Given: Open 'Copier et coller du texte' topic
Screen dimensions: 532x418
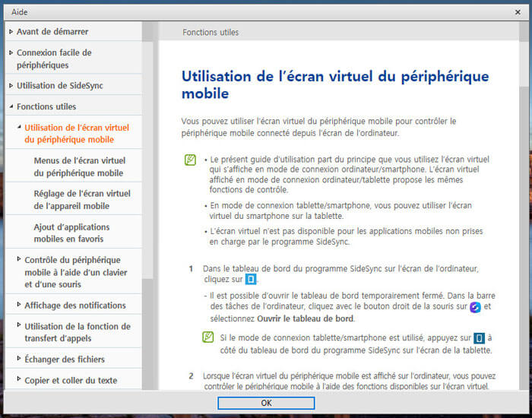Looking at the screenshot, I should point(71,380).
